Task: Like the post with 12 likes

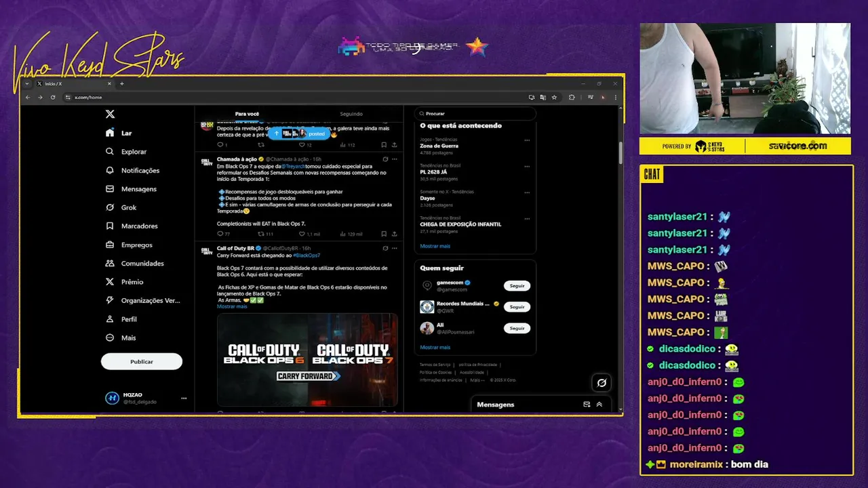Action: point(304,145)
